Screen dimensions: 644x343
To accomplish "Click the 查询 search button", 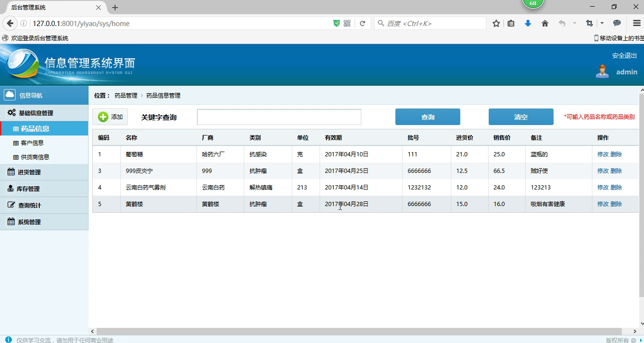I will [x=428, y=117].
